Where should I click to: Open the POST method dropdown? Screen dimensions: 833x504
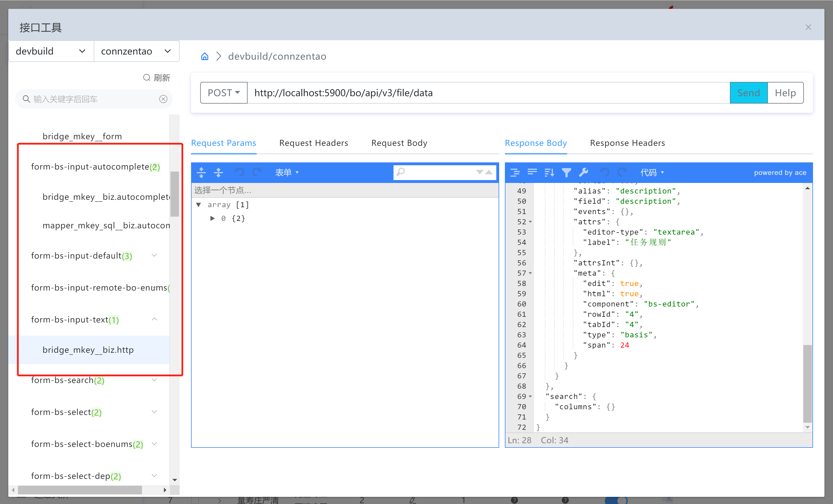(x=224, y=93)
